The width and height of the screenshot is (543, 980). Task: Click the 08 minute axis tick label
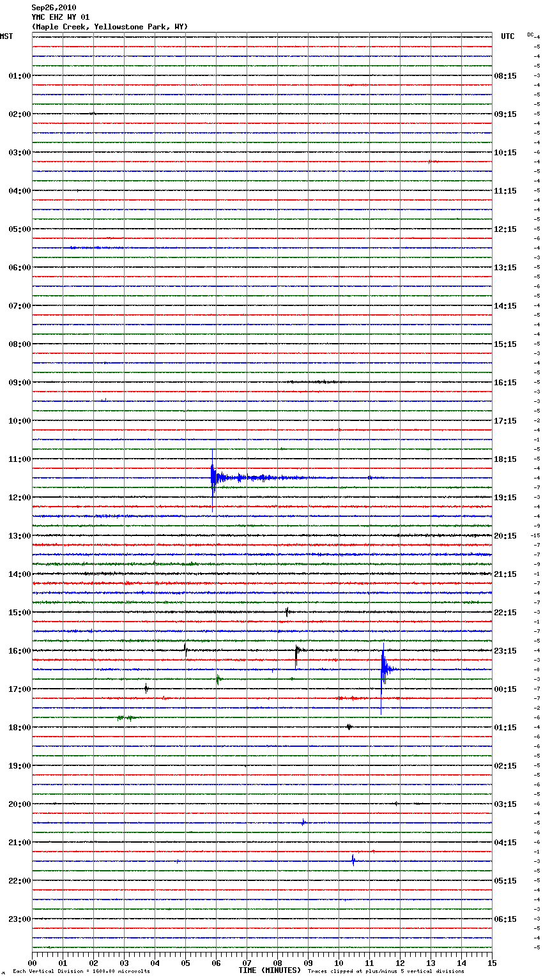pos(277,963)
